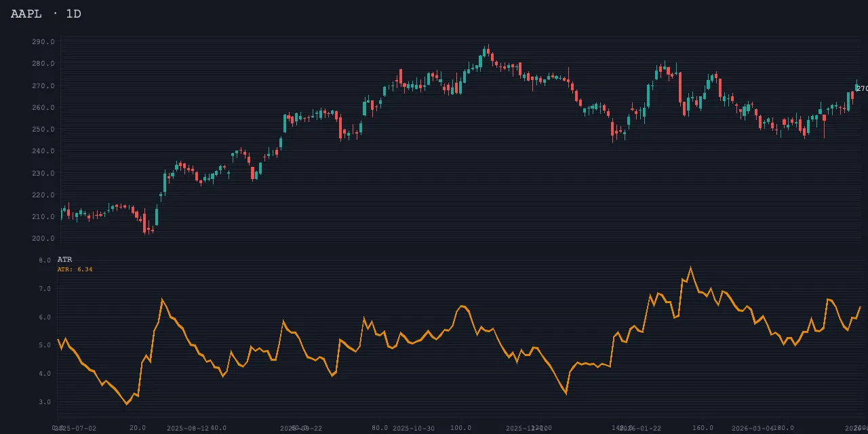Image resolution: width=868 pixels, height=434 pixels.
Task: Click the highest candlestick near 288 price
Action: point(487,52)
